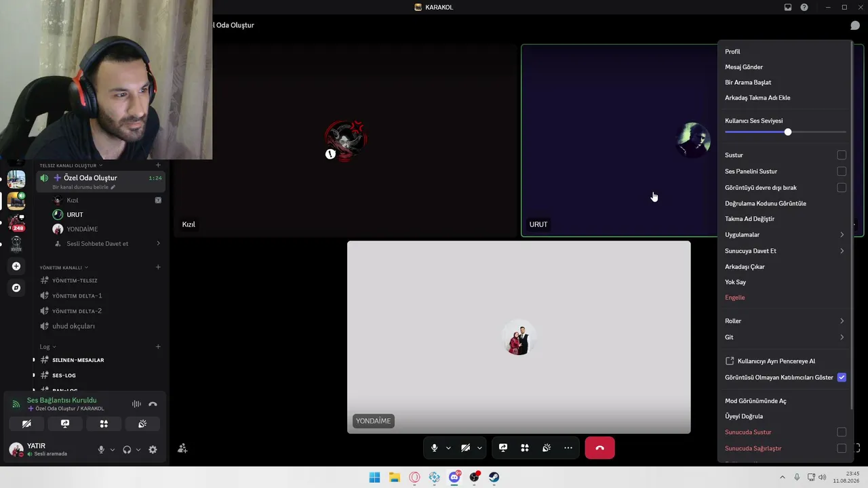Show the voice channel chat bubble
This screenshot has height=488, width=868.
click(855, 25)
